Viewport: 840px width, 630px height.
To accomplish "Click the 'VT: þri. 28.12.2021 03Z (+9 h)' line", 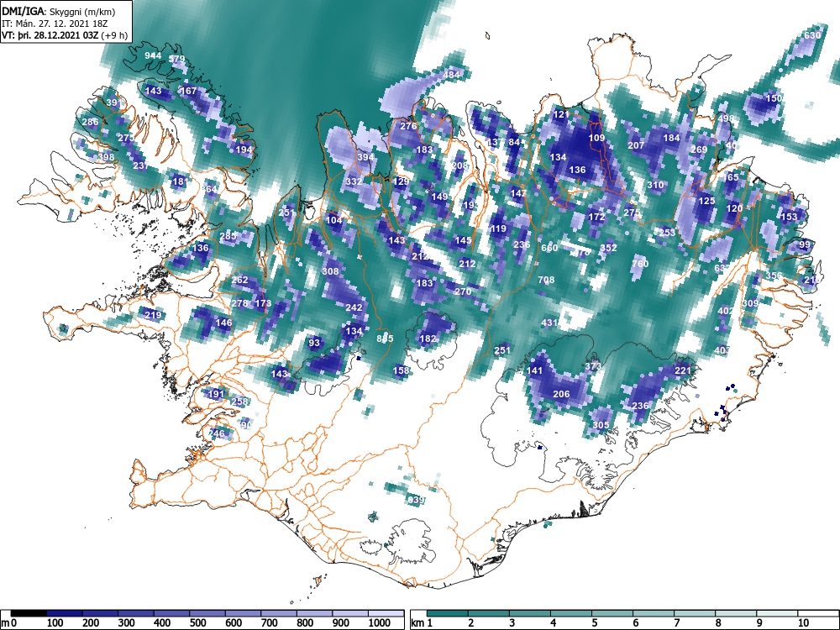I will [65, 35].
